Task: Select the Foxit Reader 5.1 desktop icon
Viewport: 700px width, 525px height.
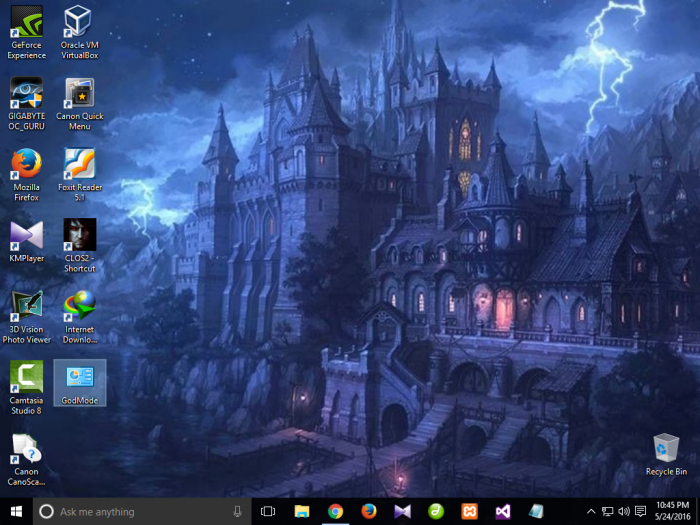Action: [79, 175]
